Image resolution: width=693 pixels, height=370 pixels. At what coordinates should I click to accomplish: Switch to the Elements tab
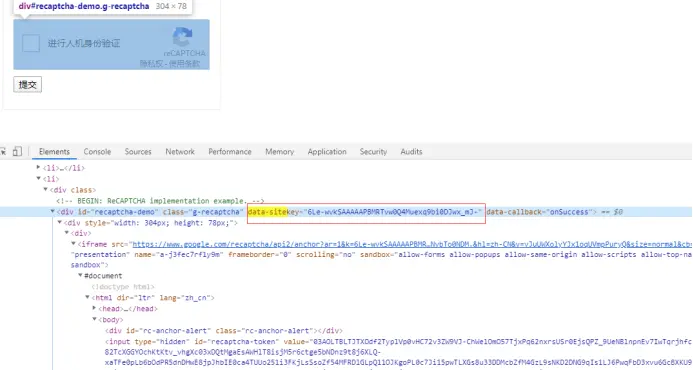[54, 152]
